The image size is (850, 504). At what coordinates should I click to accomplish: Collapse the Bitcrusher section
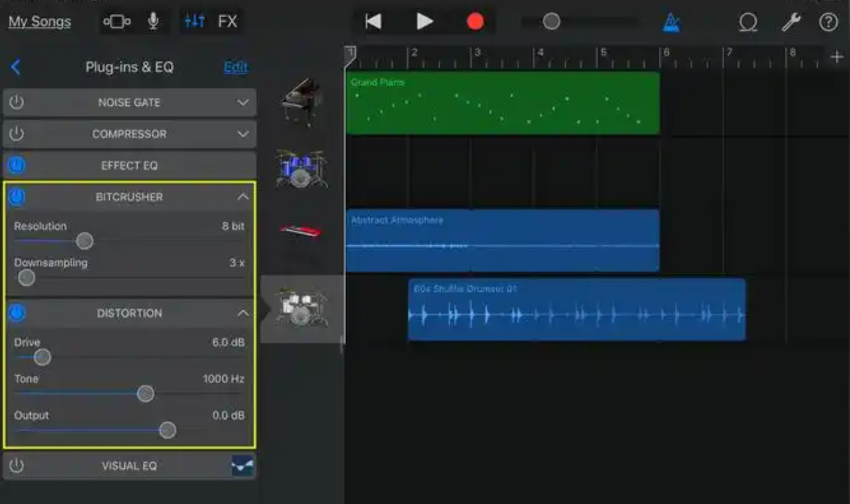point(243,197)
